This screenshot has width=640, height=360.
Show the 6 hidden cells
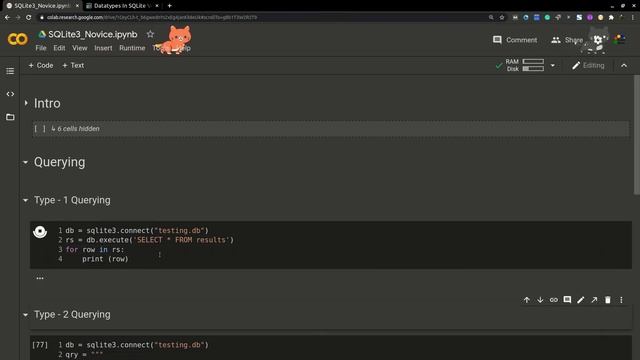pos(76,129)
